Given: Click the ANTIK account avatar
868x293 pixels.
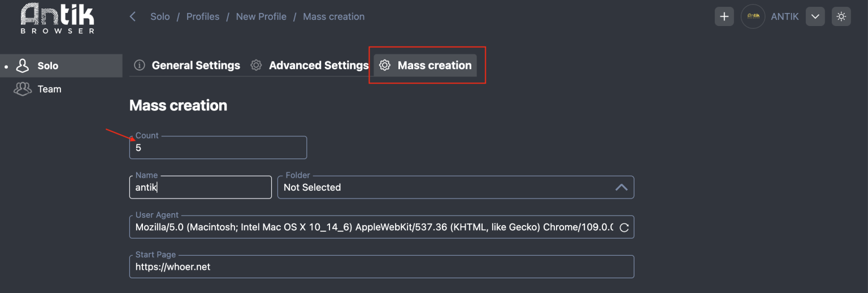Looking at the screenshot, I should tap(753, 16).
